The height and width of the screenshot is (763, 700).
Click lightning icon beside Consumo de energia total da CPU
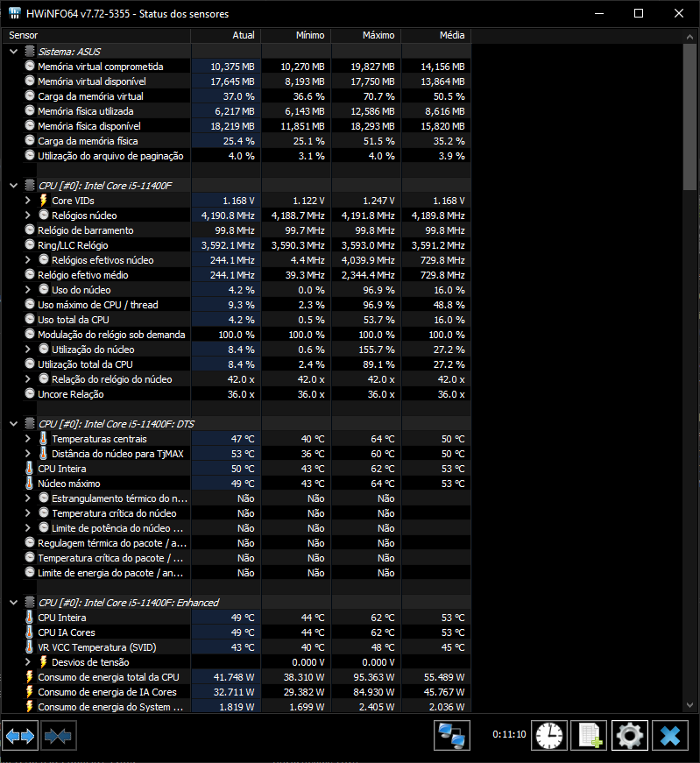29,677
